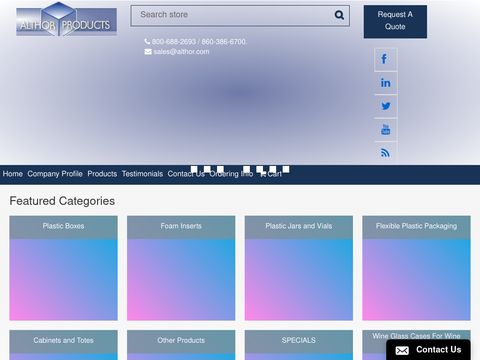Open the YouTube social icon

[385, 129]
